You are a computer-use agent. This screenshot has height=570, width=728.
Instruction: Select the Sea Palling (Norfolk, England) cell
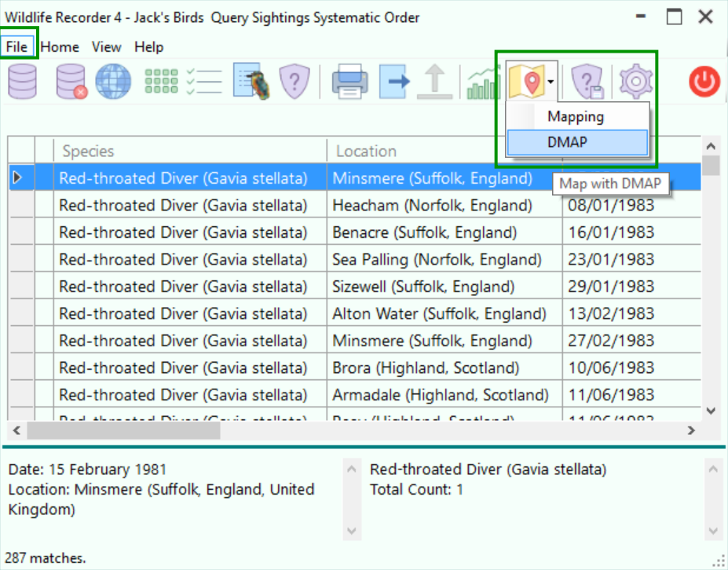tap(444, 259)
